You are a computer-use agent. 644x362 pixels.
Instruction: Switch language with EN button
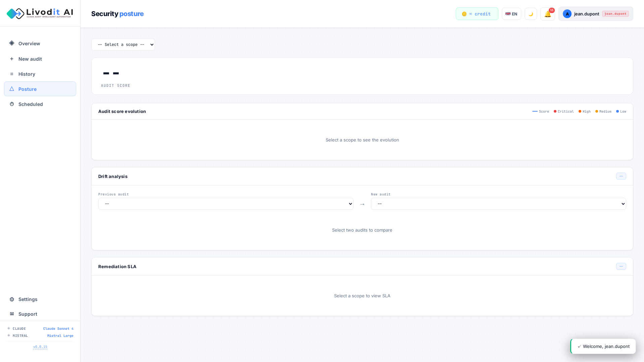click(x=511, y=14)
